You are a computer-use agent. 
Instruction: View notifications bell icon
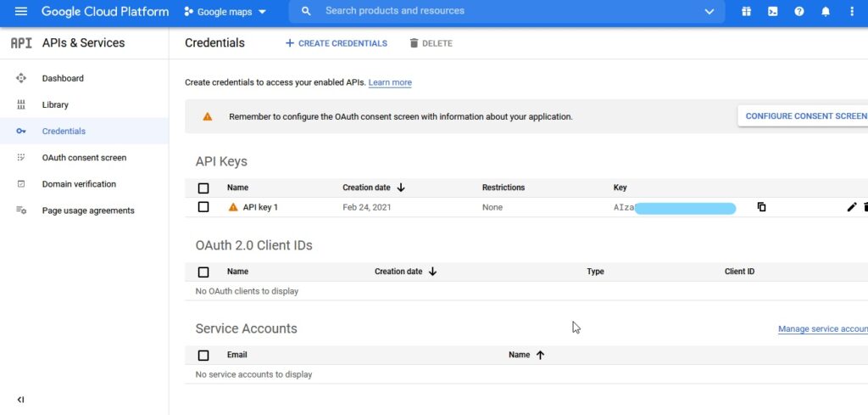point(826,12)
